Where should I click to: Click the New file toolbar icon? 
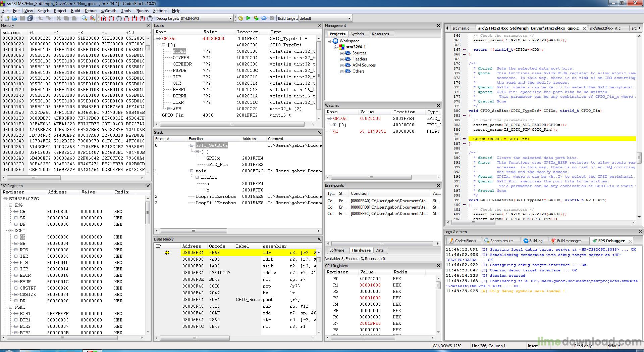tap(7, 18)
